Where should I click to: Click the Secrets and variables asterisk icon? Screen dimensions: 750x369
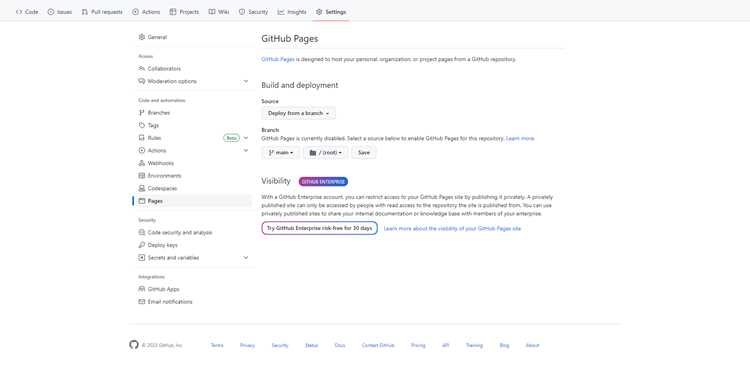tap(142, 257)
